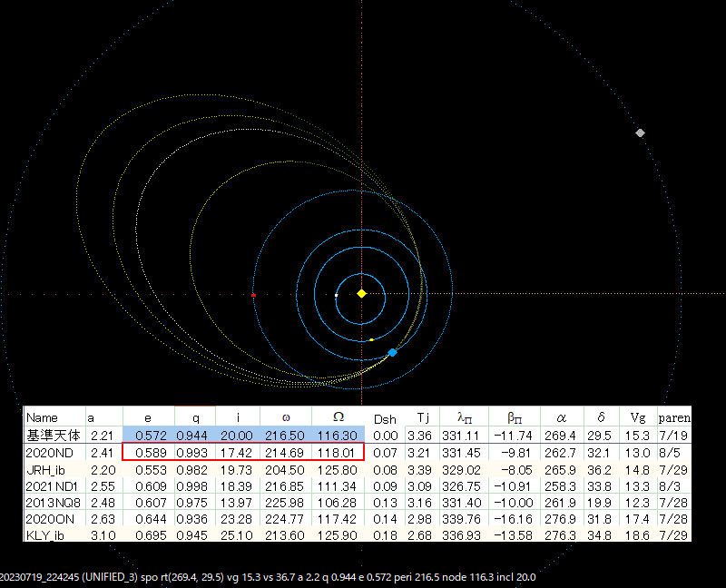Click the yellow Sun diamond at orbit center
The height and width of the screenshot is (588, 726).
coord(361,294)
